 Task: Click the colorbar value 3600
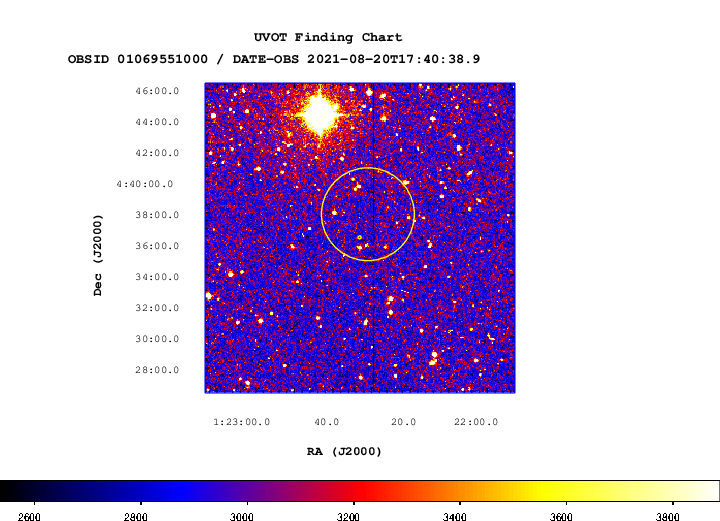(561, 517)
